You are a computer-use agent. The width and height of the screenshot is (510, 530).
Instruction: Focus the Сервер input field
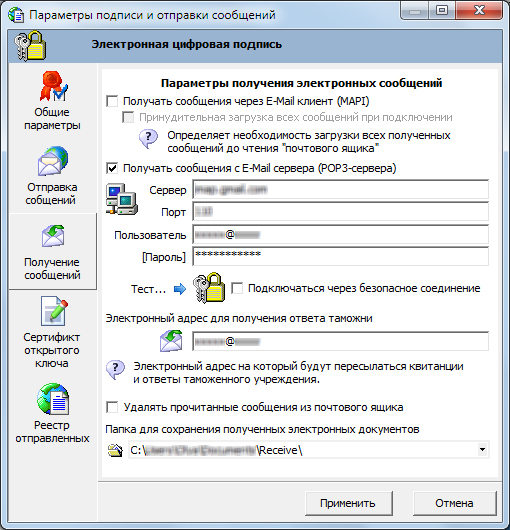pos(340,189)
